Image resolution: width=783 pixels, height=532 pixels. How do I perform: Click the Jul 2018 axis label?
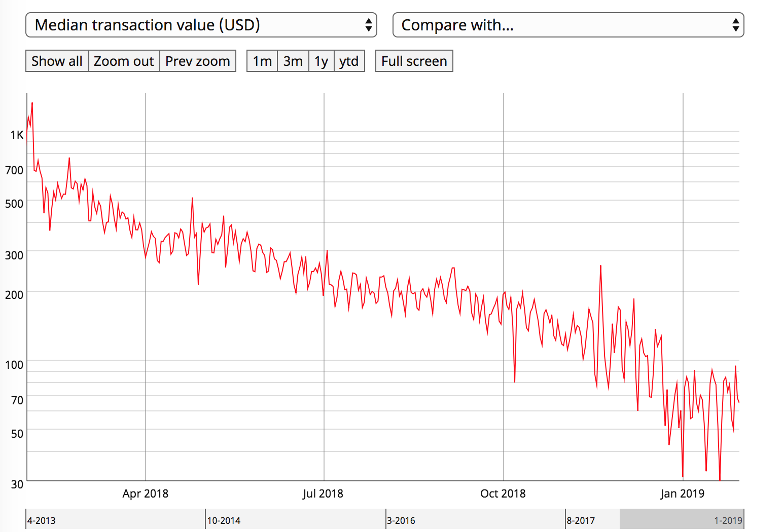click(323, 493)
